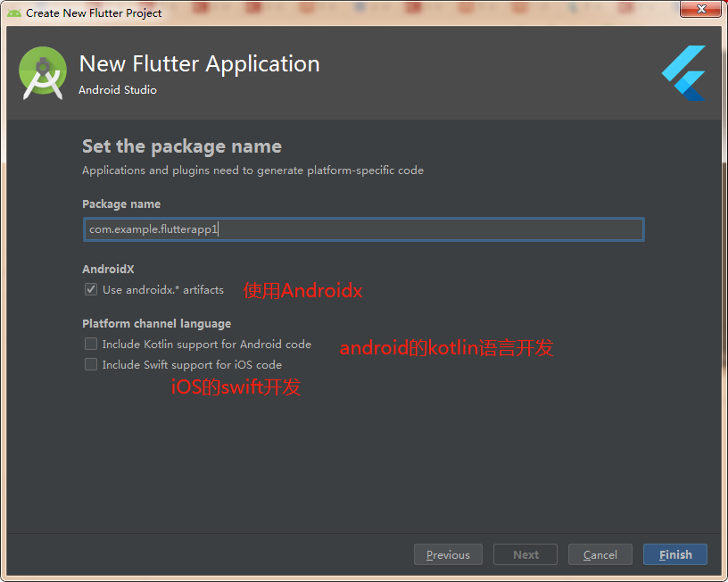Click the 'AndroidX' section label
728x582 pixels.
pyautogui.click(x=108, y=269)
